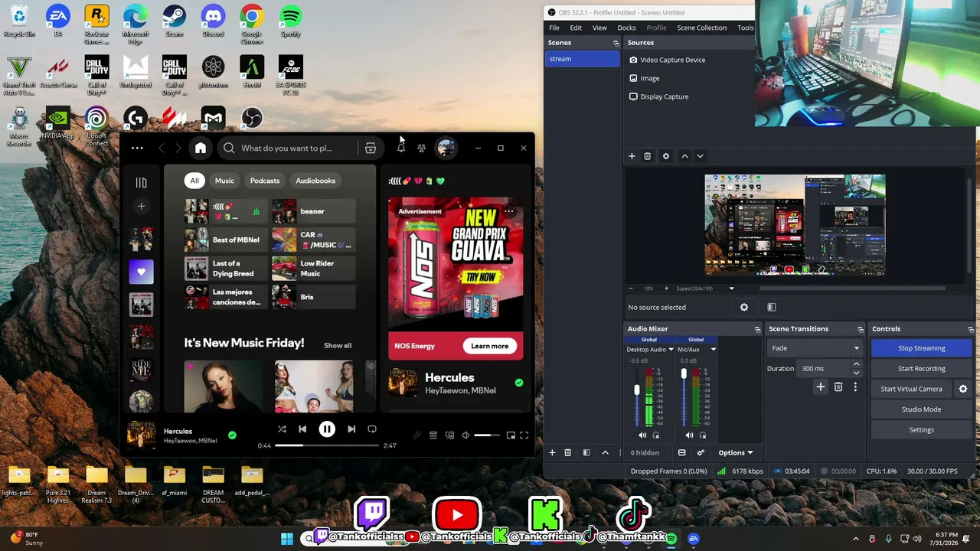The height and width of the screenshot is (551, 980).
Task: Open Properties gear beside No source selected
Action: (x=744, y=307)
